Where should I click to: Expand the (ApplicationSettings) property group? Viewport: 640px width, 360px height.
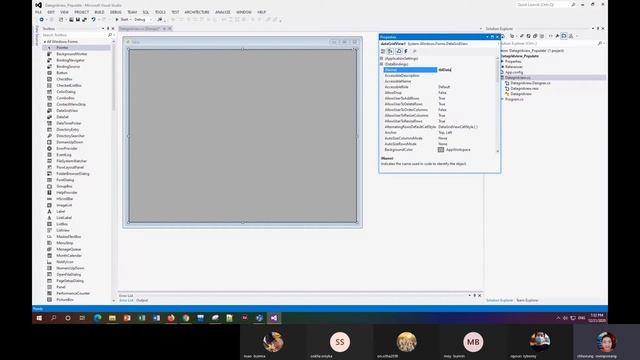point(382,58)
